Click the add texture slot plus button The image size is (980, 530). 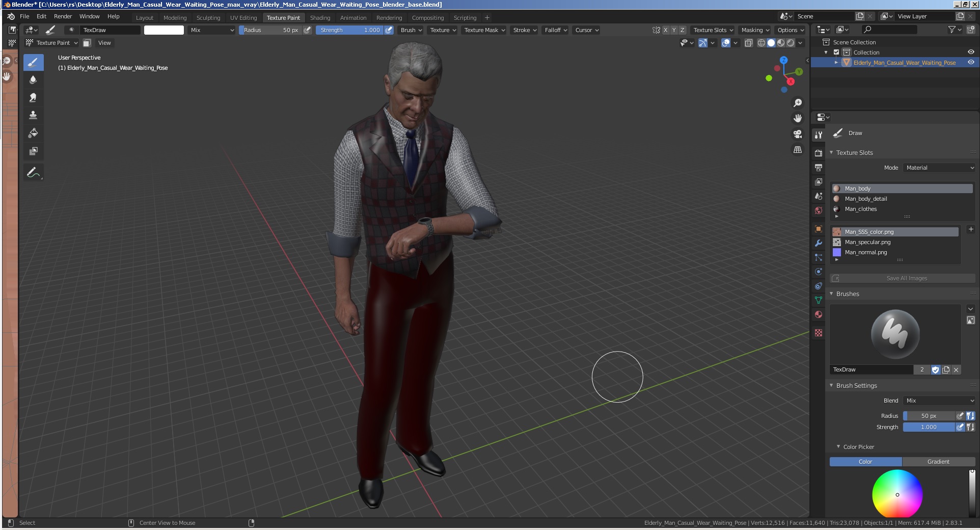[x=971, y=230]
